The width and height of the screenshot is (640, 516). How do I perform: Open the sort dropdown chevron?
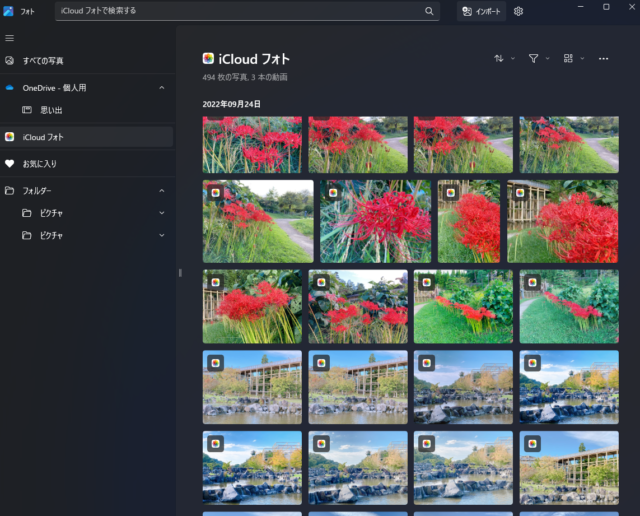(513, 58)
